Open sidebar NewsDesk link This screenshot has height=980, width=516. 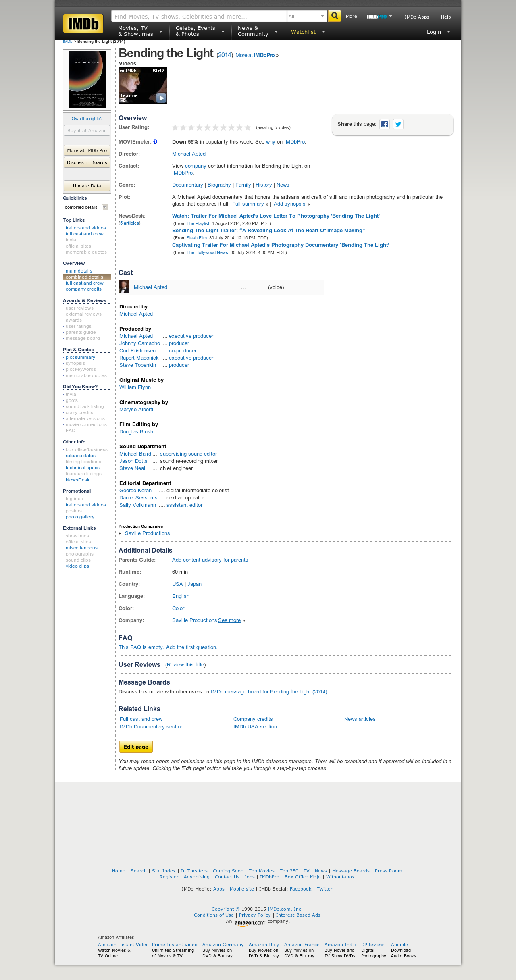pyautogui.click(x=77, y=480)
